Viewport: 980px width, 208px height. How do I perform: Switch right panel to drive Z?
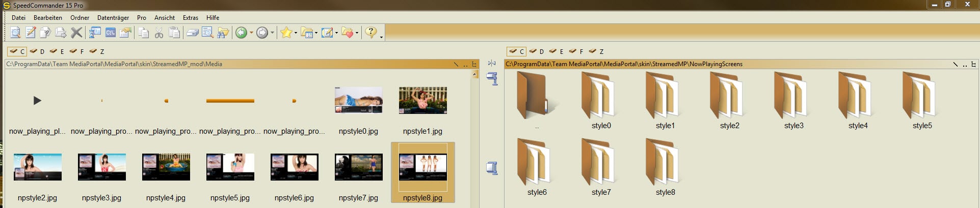click(x=597, y=51)
